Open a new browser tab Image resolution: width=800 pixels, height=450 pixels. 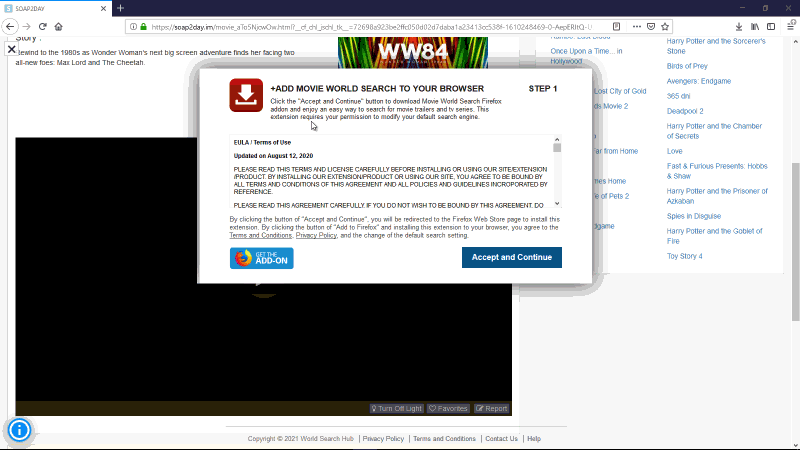coord(120,8)
